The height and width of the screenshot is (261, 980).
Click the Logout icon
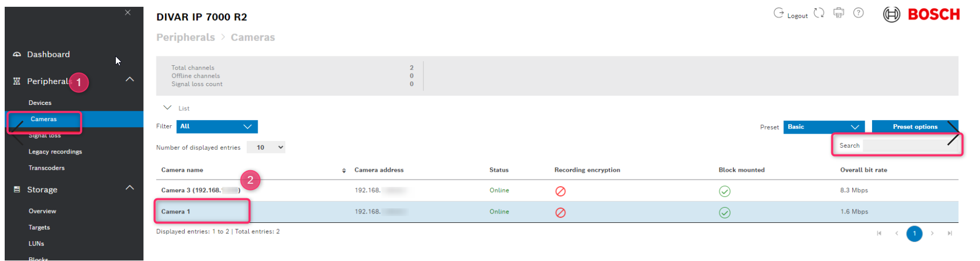coord(779,13)
